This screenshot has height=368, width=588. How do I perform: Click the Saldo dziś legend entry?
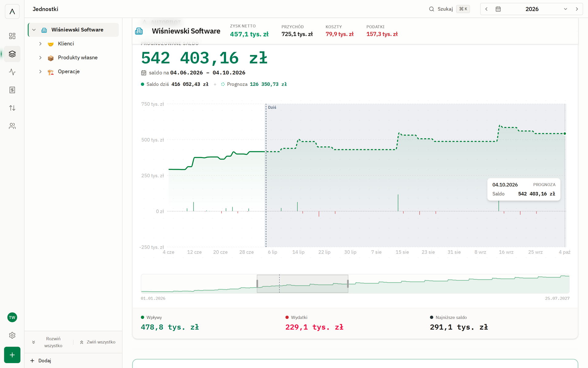tap(175, 84)
